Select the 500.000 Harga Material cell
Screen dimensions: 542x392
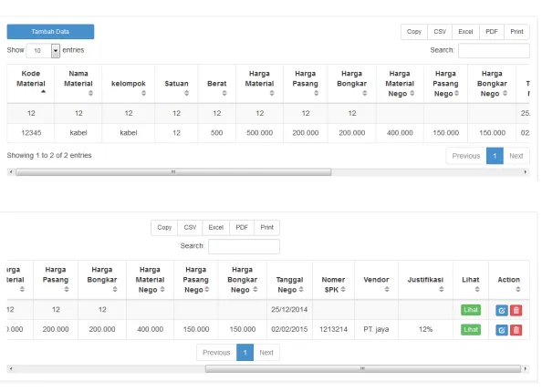(259, 133)
